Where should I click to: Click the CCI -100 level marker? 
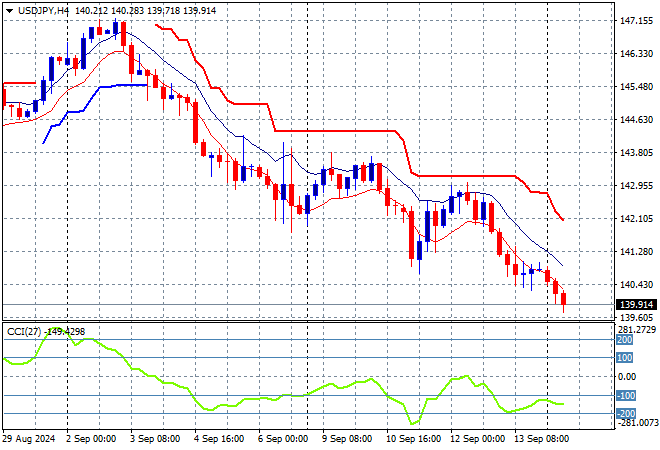click(625, 396)
